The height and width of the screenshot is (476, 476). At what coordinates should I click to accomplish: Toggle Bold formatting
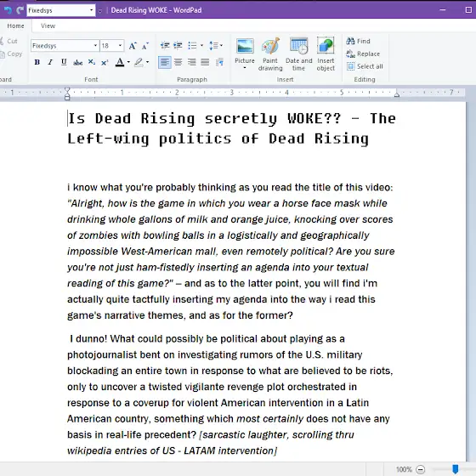(x=37, y=62)
